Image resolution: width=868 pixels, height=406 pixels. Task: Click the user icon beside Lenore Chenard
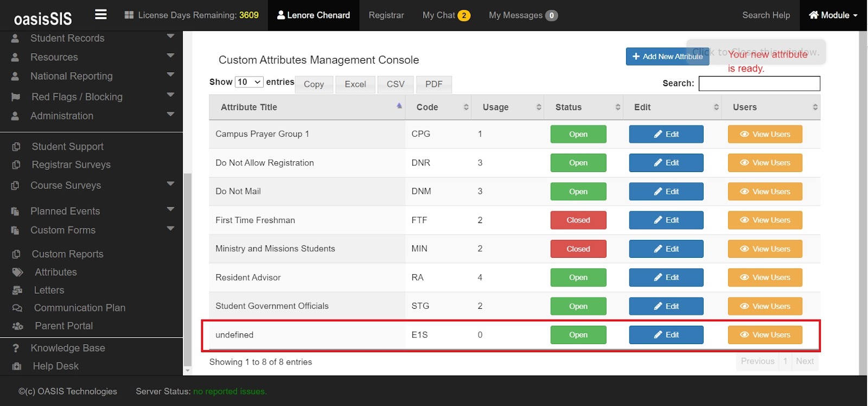(x=281, y=15)
